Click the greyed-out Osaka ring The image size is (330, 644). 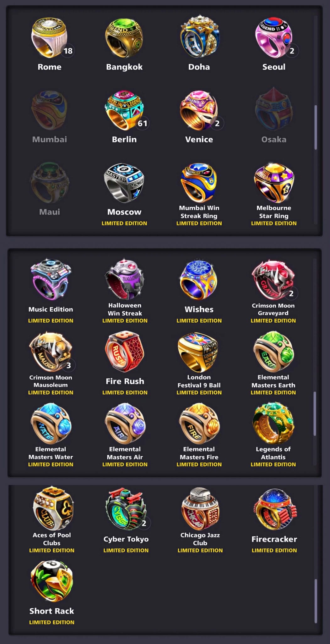[274, 109]
